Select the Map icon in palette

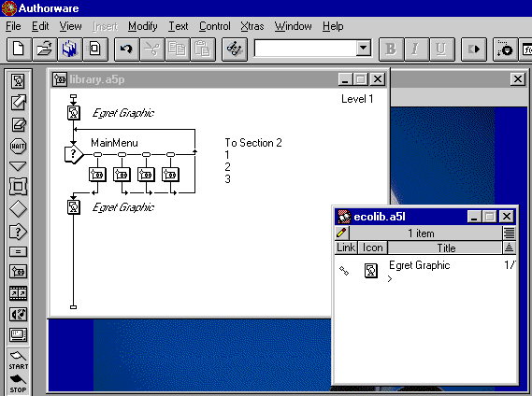tap(18, 272)
